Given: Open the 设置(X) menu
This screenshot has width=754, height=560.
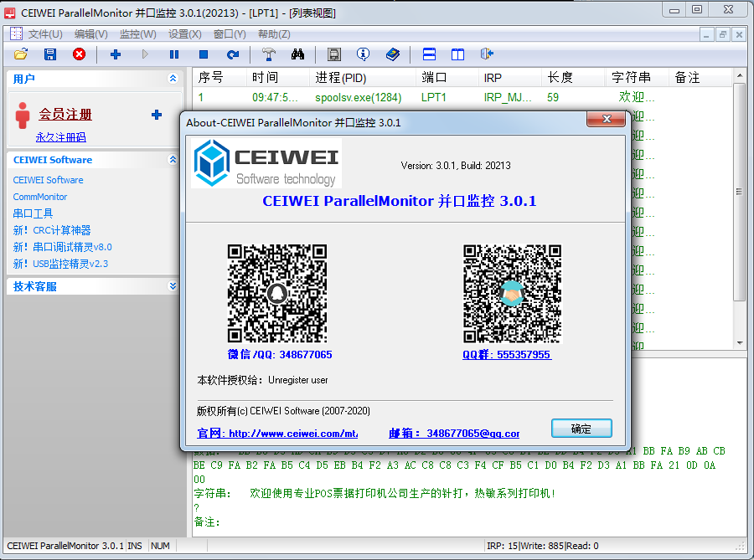Looking at the screenshot, I should [184, 34].
